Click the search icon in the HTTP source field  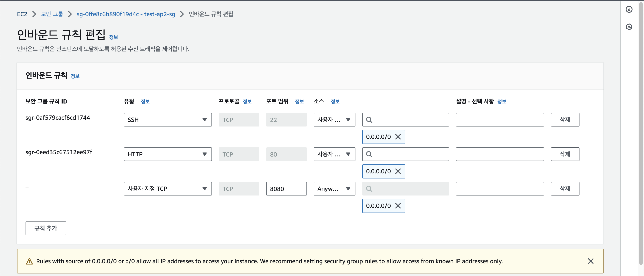369,154
